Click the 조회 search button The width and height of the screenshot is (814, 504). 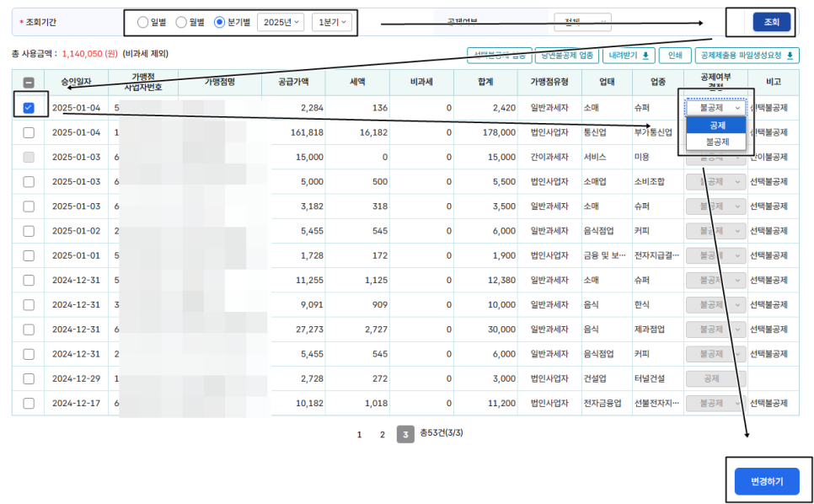click(771, 22)
